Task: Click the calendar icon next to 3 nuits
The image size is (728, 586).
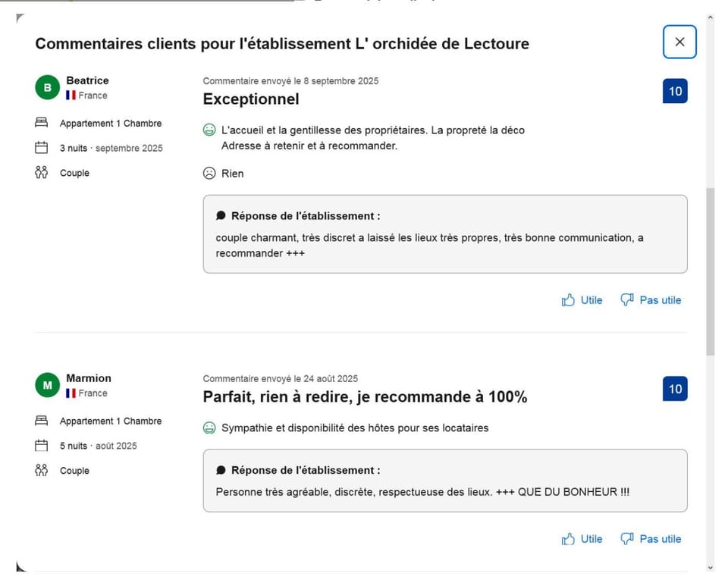Action: [41, 148]
